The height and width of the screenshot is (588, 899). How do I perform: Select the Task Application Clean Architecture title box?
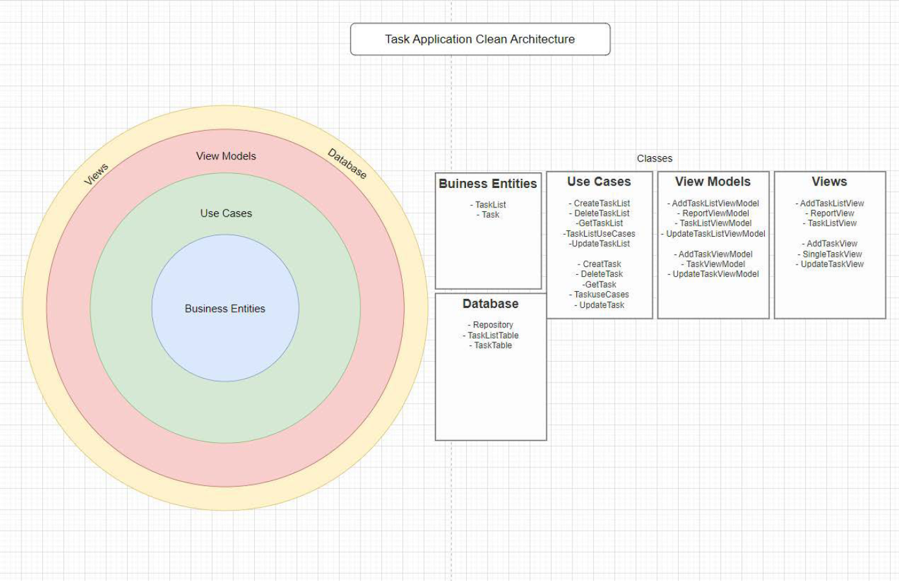[480, 39]
